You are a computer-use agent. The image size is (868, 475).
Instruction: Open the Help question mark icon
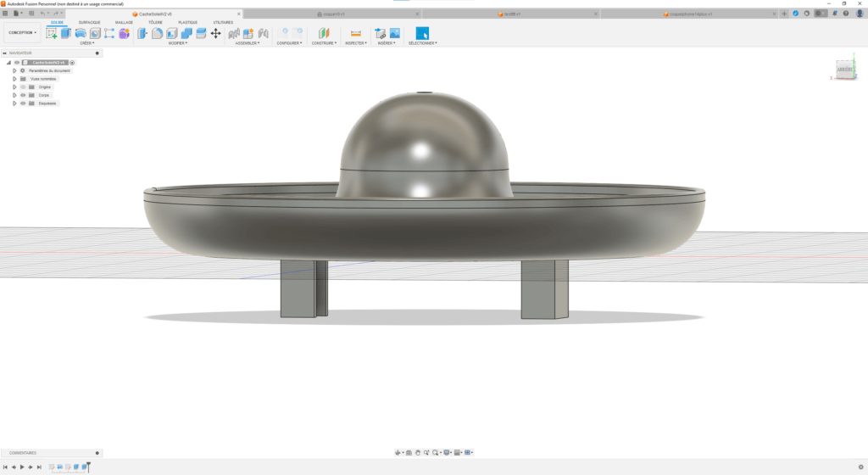846,14
